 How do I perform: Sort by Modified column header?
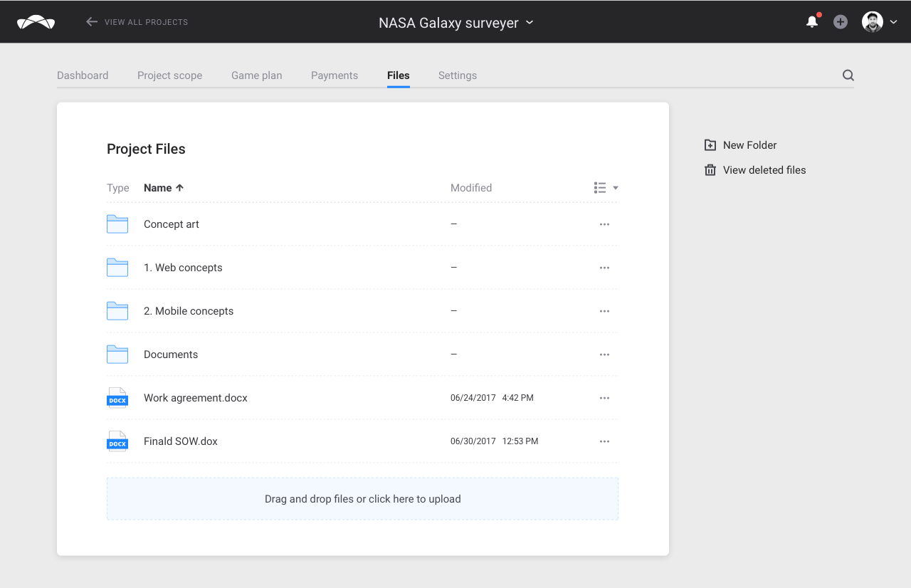point(471,188)
